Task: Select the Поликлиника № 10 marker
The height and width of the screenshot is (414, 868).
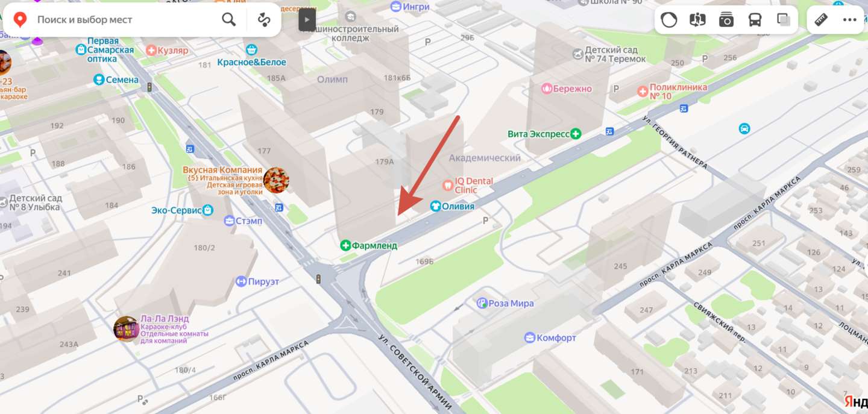Action: (x=643, y=92)
